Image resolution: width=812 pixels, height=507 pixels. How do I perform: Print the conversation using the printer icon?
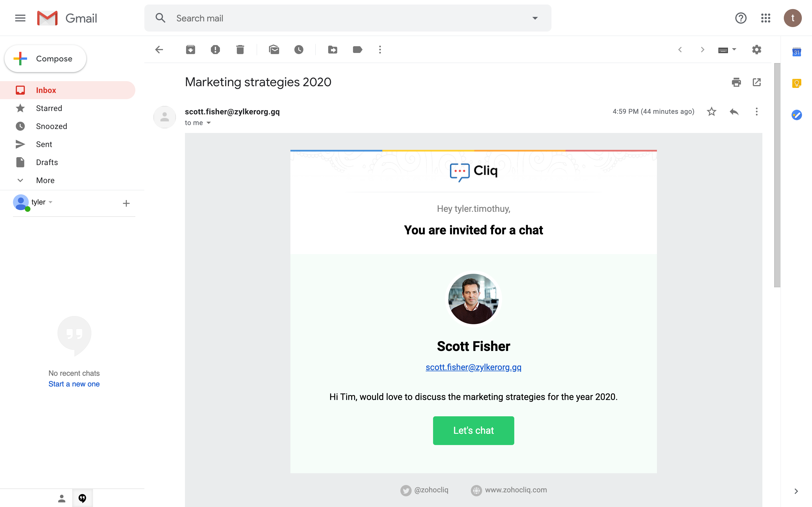click(x=736, y=82)
